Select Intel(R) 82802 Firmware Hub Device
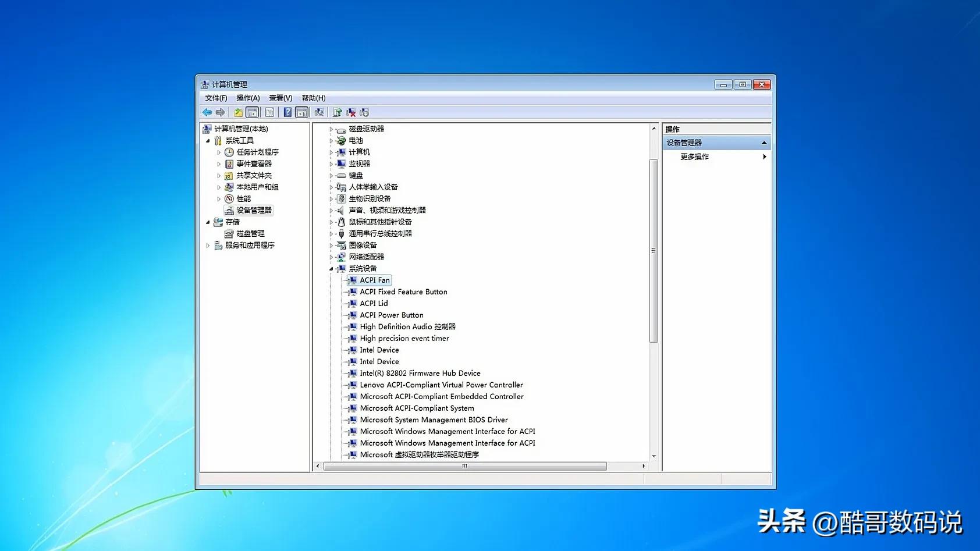This screenshot has height=551, width=980. point(420,373)
